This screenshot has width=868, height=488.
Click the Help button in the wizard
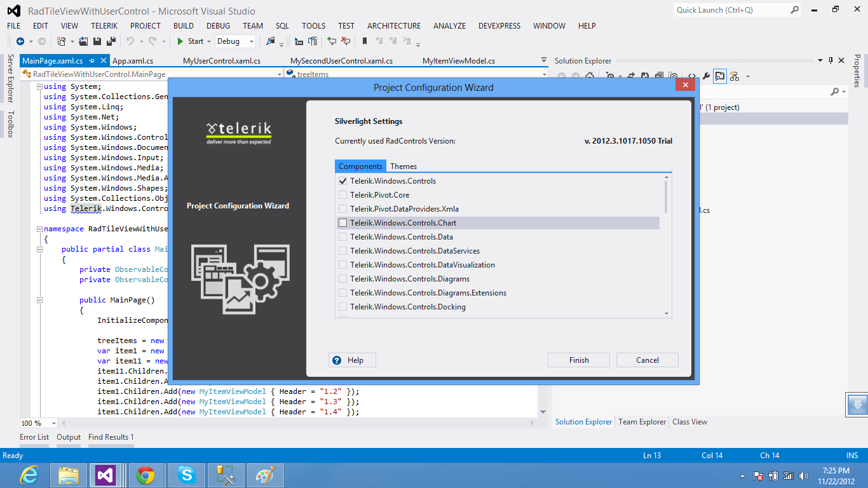[352, 360]
